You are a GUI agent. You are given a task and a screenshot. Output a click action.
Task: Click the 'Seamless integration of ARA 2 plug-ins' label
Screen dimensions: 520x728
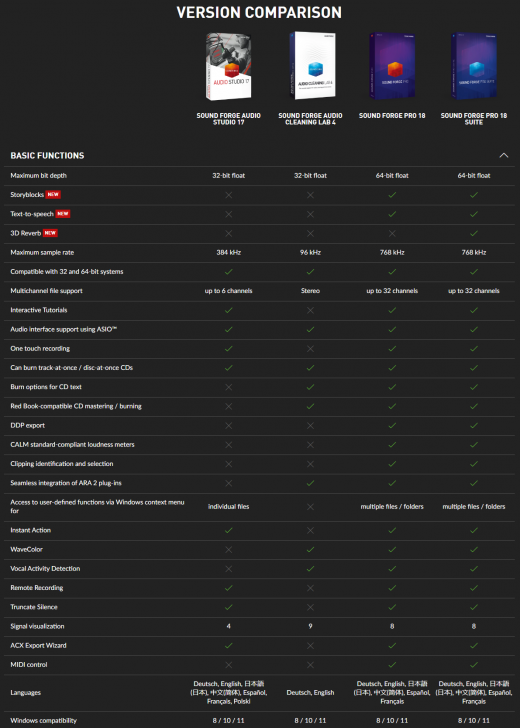click(x=66, y=483)
